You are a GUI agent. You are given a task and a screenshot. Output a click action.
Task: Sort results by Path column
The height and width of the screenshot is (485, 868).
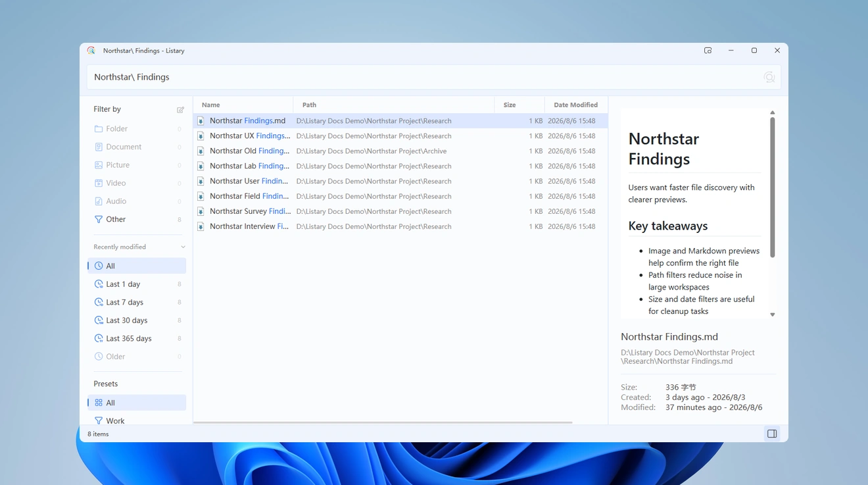click(394, 105)
